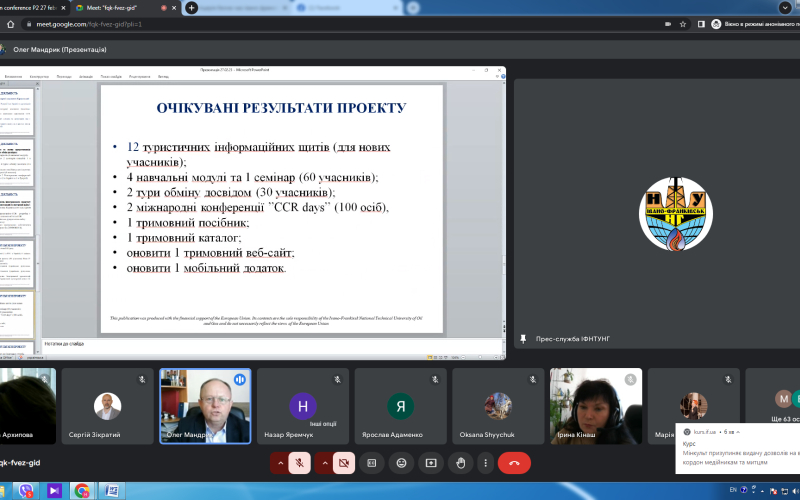
Task: Select Сергій Зікратий participant tile
Action: [x=108, y=406]
